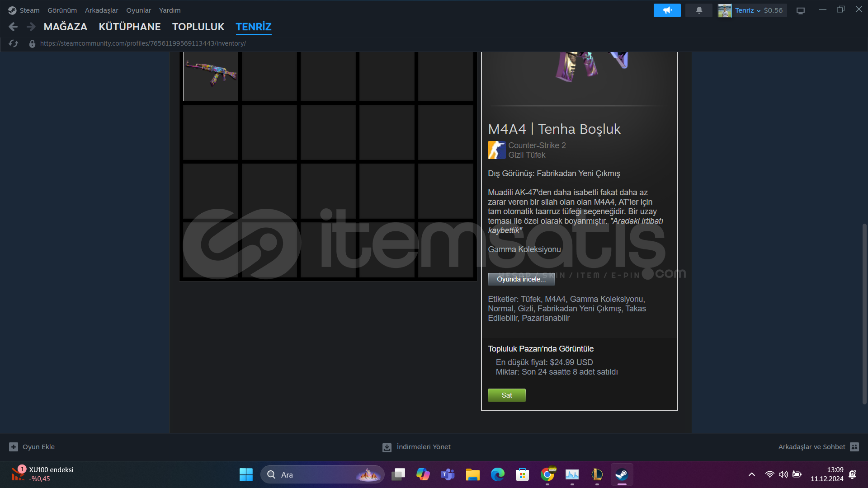Screen dimensions: 868x488
Task: Open the Arkadaşlar menu
Action: tap(101, 10)
